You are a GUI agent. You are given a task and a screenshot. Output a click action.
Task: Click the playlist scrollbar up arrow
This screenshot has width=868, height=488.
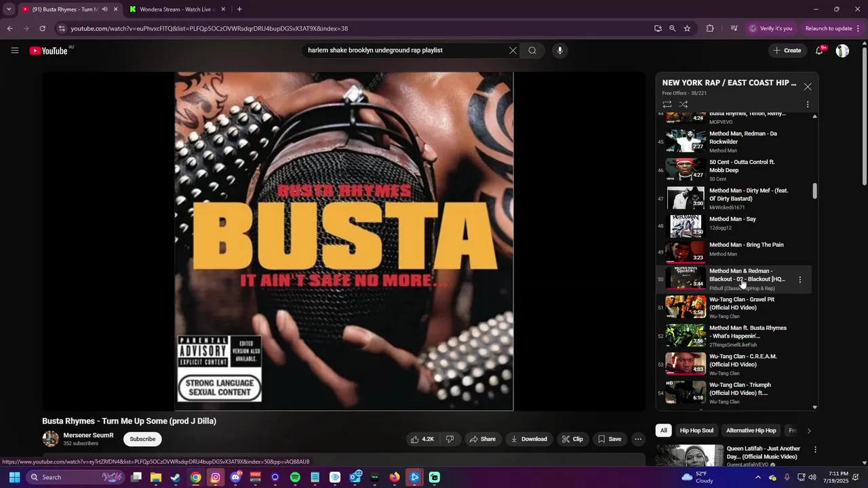[814, 117]
